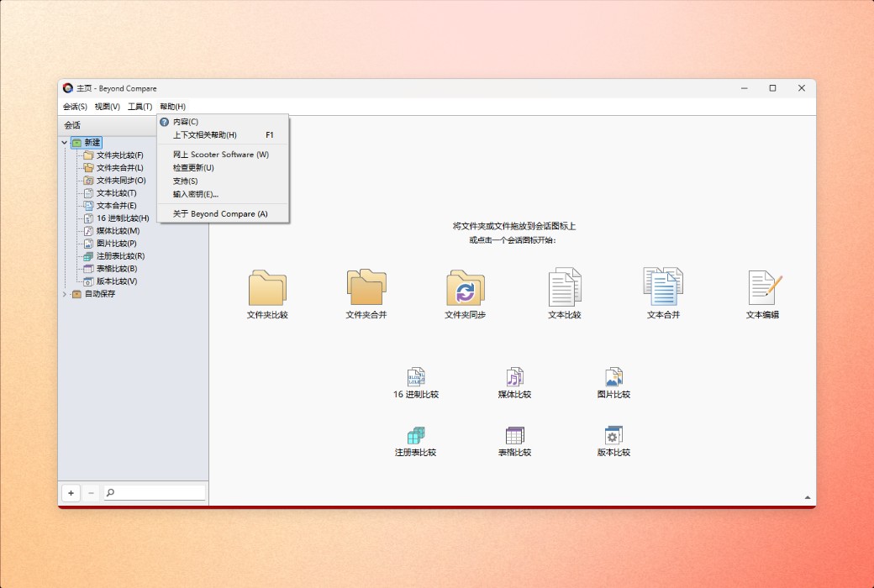Select 文本比较(T) in the sessions tree
874x588 pixels.
[116, 193]
